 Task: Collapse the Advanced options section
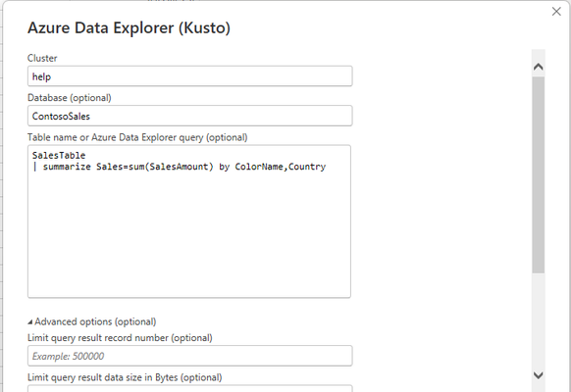coord(30,321)
